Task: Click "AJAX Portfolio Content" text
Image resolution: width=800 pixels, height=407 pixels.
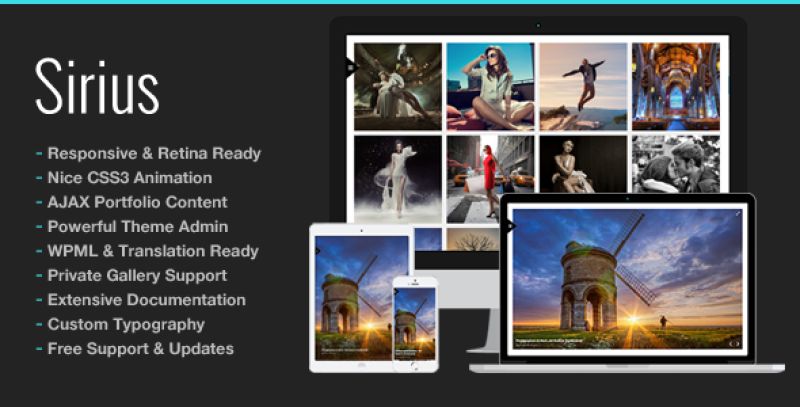Action: click(137, 202)
